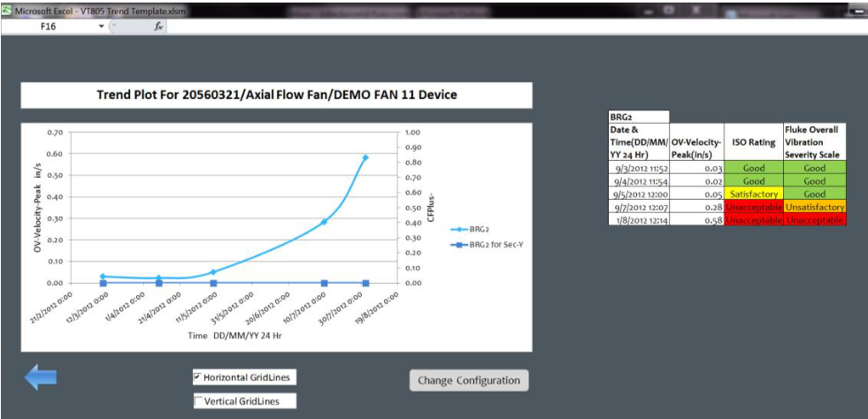The image size is (868, 419).
Task: Click the OV-Velocity-Peak in/s axis title
Action: coord(38,207)
